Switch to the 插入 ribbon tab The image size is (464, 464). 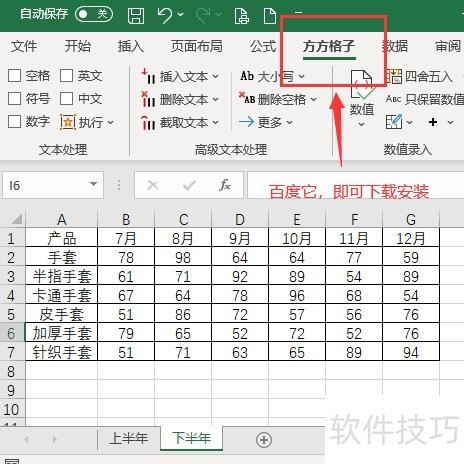tap(131, 46)
